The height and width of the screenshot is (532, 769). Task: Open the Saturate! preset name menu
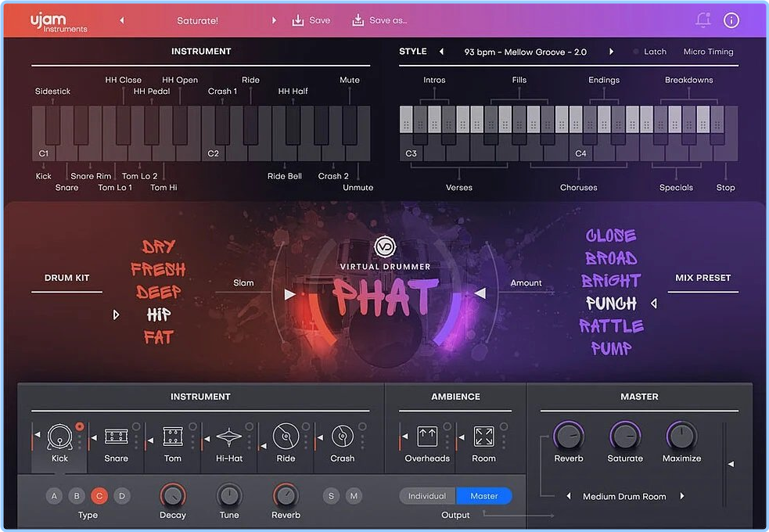(x=198, y=20)
